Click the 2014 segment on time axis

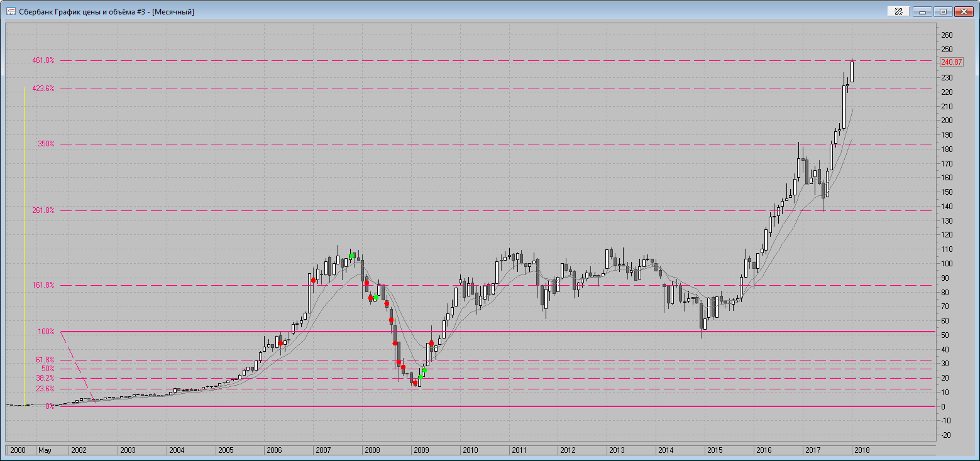[x=681, y=450]
